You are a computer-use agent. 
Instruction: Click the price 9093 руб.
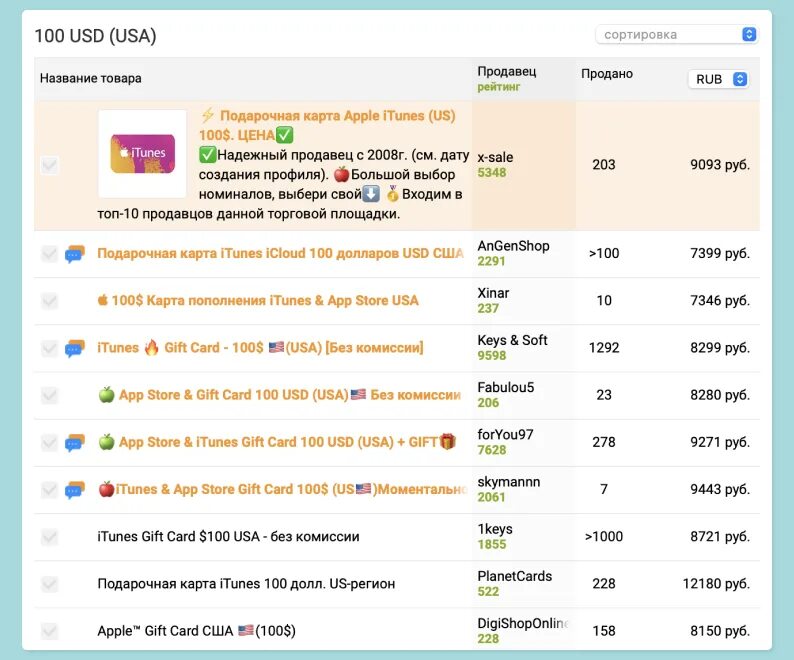pyautogui.click(x=720, y=165)
